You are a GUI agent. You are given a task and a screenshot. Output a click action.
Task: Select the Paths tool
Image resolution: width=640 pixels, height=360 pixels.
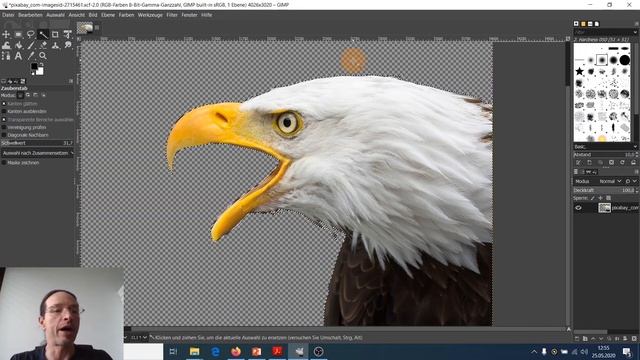point(6,56)
